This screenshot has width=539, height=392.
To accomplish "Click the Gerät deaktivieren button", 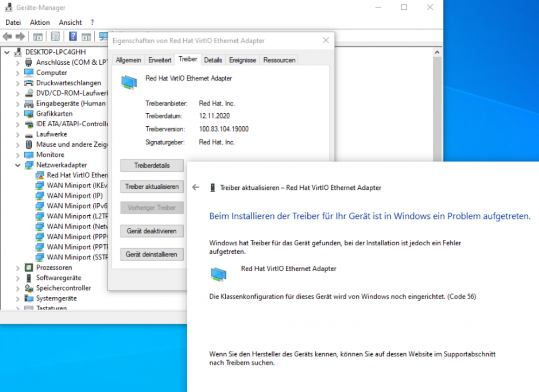I will (152, 231).
